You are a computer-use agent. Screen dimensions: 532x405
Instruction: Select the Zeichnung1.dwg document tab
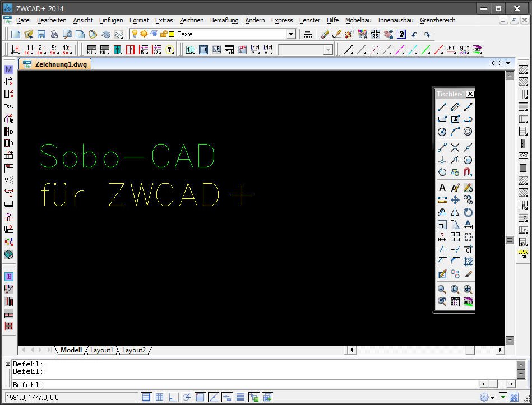tap(55, 64)
